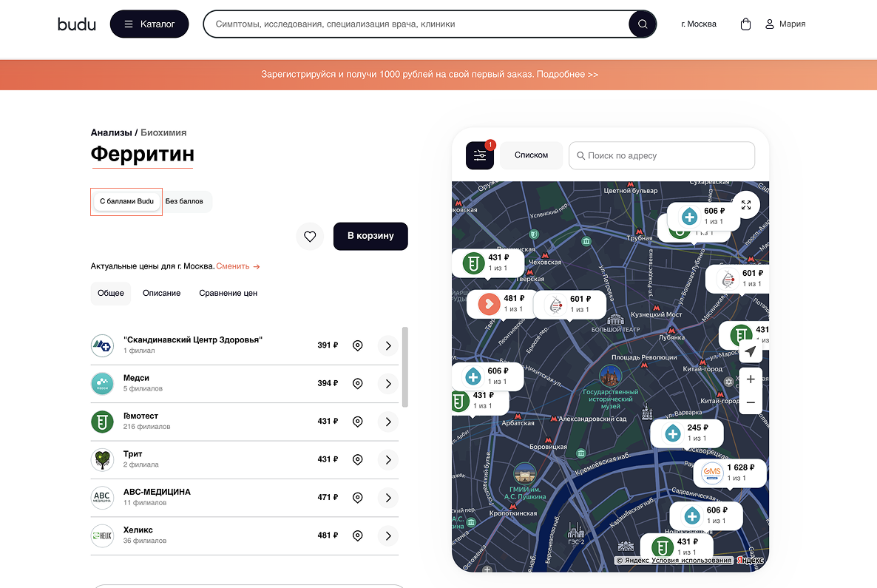Click the Гемотест clinic logo
The height and width of the screenshot is (588, 877).
coord(102,422)
